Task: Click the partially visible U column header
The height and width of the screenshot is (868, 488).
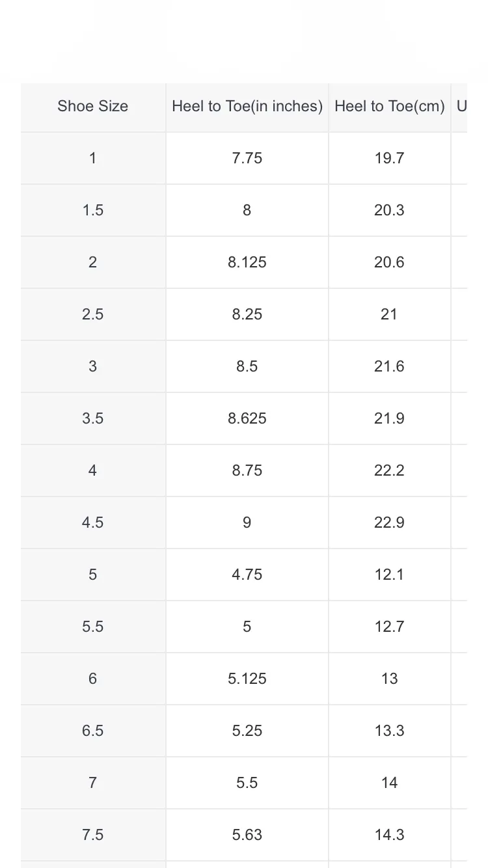Action: [460, 107]
